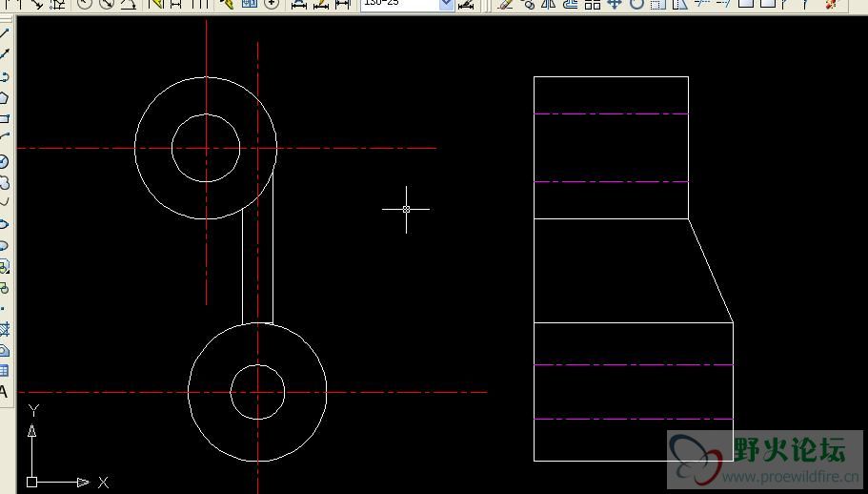The width and height of the screenshot is (868, 494).
Task: Select the Polyline tool
Action: click(x=5, y=76)
